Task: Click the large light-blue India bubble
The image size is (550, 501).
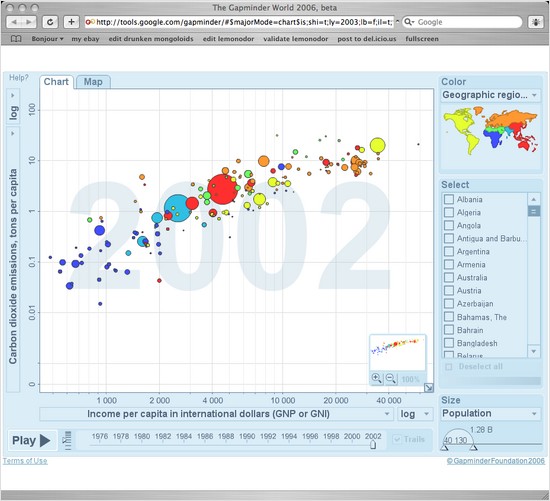Action: 178,208
